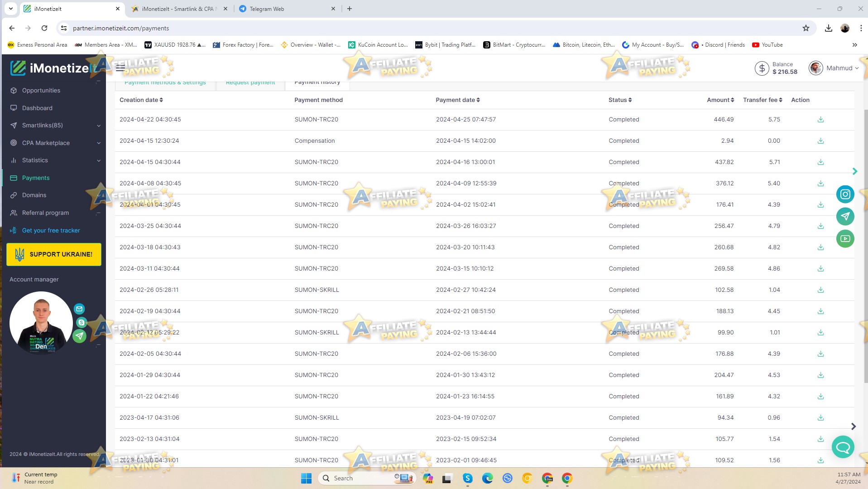Click Windows taskbar Search box
The width and height of the screenshot is (868, 489).
point(367,478)
